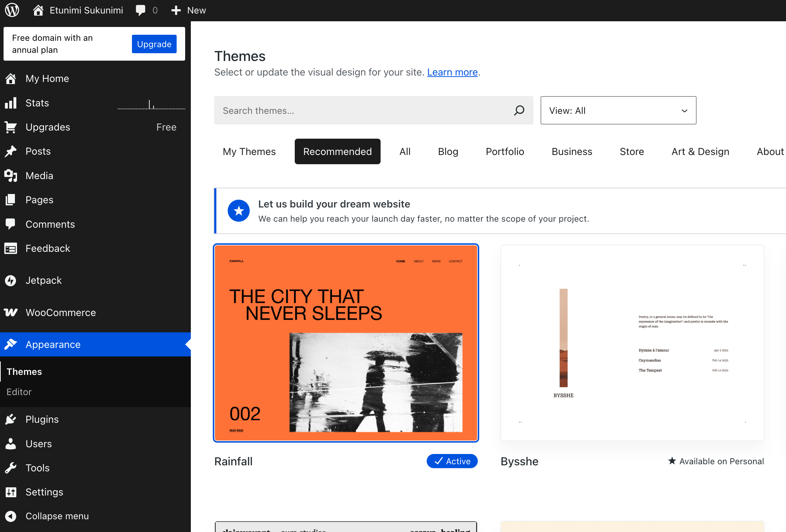This screenshot has height=532, width=786.
Task: Click the Tools wrench icon
Action: (x=11, y=468)
